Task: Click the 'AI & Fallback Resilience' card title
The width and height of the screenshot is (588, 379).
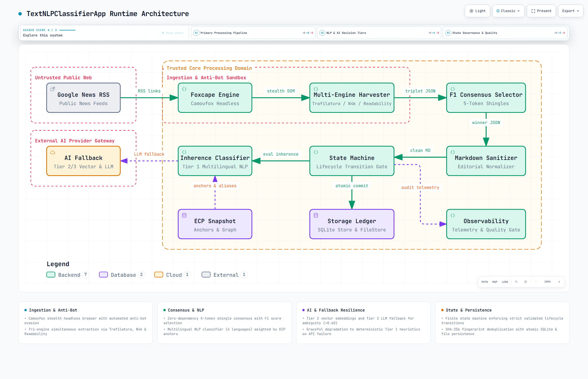Action: [336, 310]
